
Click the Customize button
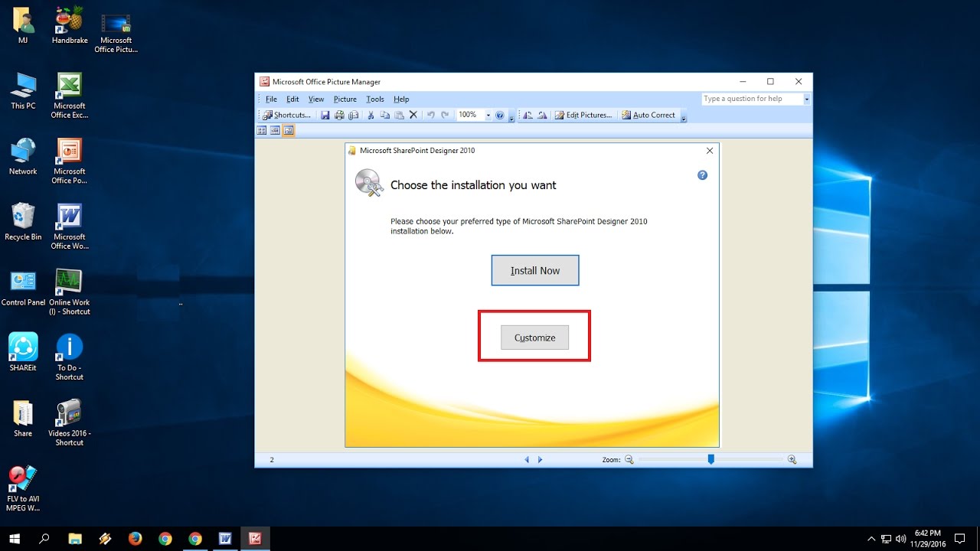(x=534, y=337)
